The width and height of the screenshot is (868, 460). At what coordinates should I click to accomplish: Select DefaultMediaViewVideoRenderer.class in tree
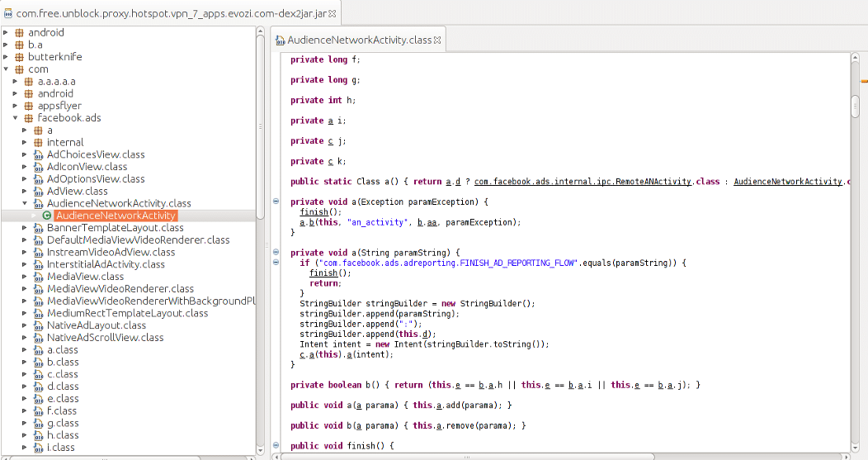click(138, 240)
